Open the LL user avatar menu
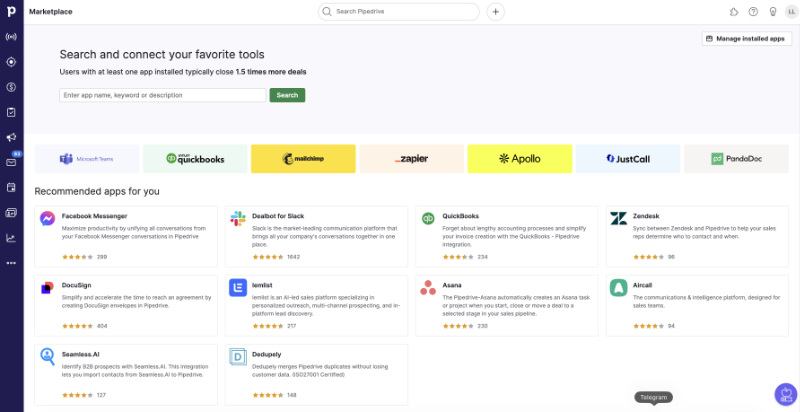800x412 pixels. (x=791, y=12)
